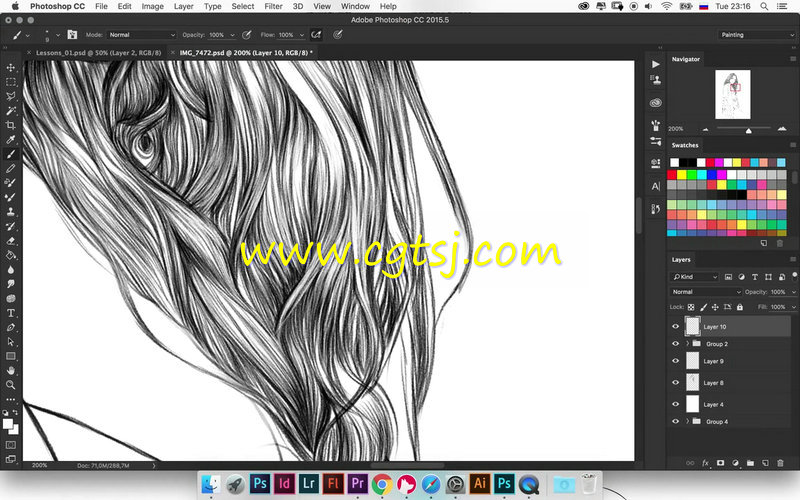This screenshot has height=500, width=800.
Task: Open the Painting workspace dropdown
Action: click(x=757, y=35)
